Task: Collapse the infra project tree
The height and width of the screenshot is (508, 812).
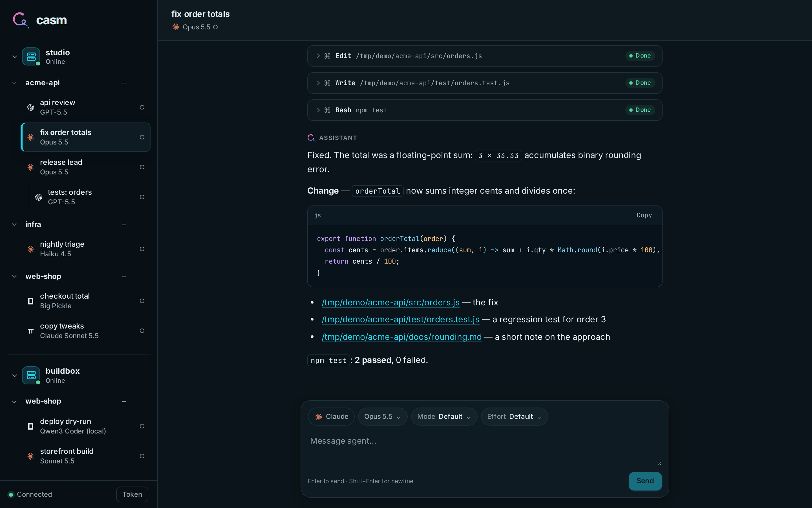Action: (x=14, y=224)
